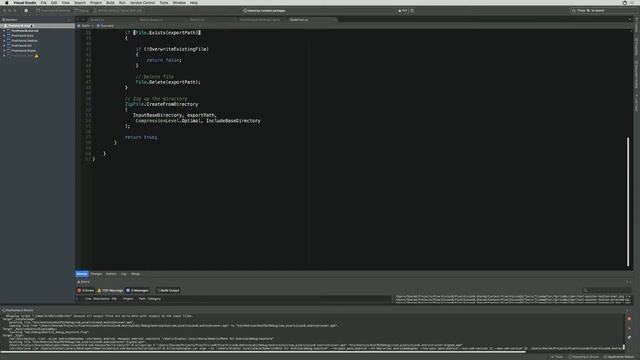
Task: Click the yellow warning triangle in Solution tree
Action: pyautogui.click(x=36, y=56)
